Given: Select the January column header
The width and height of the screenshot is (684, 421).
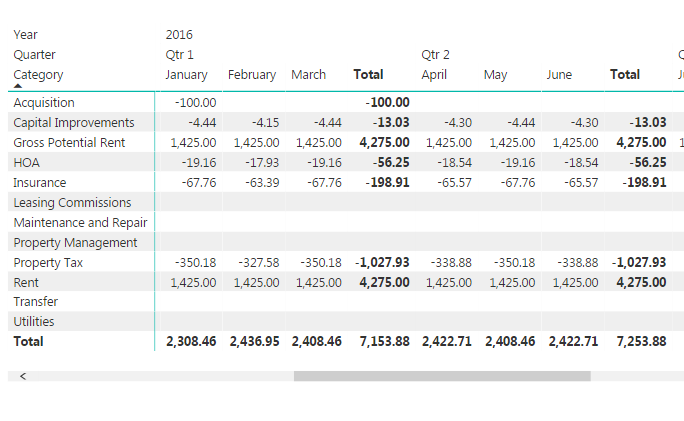Looking at the screenshot, I should pos(186,75).
